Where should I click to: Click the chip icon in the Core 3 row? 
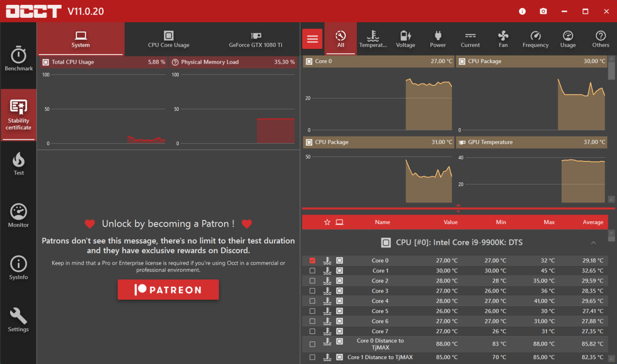[x=339, y=291]
